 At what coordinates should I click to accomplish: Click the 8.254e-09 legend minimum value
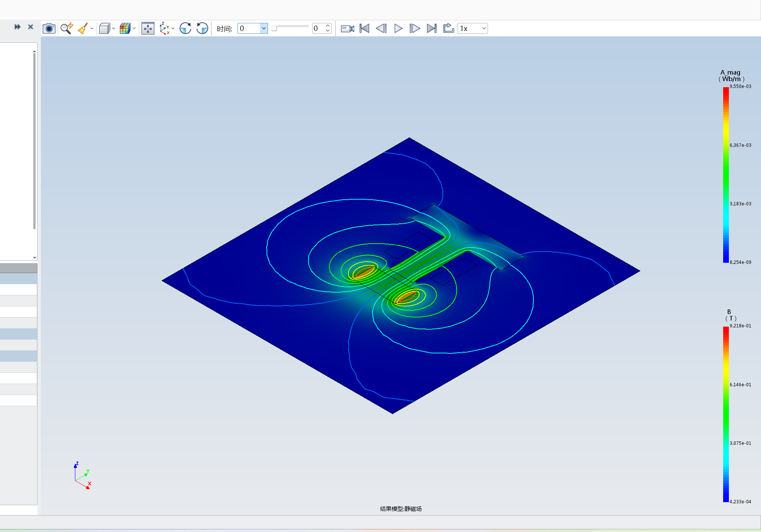[740, 262]
